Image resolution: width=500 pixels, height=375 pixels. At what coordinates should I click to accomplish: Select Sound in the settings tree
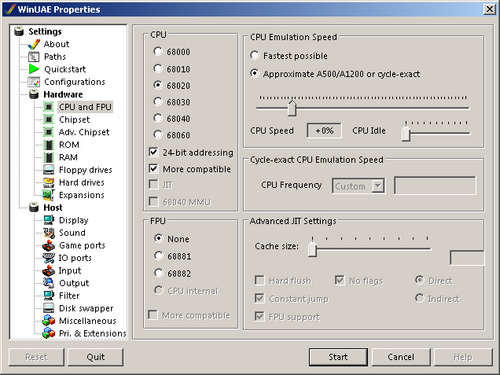(72, 233)
